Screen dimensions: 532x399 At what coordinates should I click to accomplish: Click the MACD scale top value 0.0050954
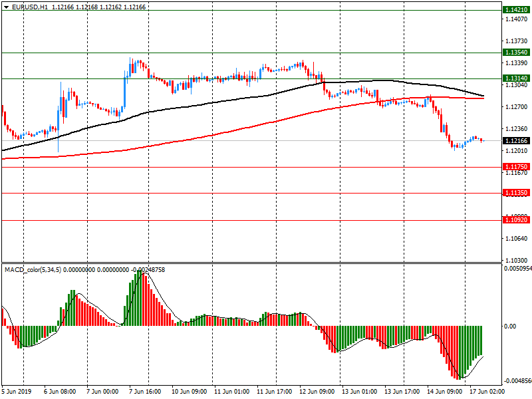click(x=518, y=269)
